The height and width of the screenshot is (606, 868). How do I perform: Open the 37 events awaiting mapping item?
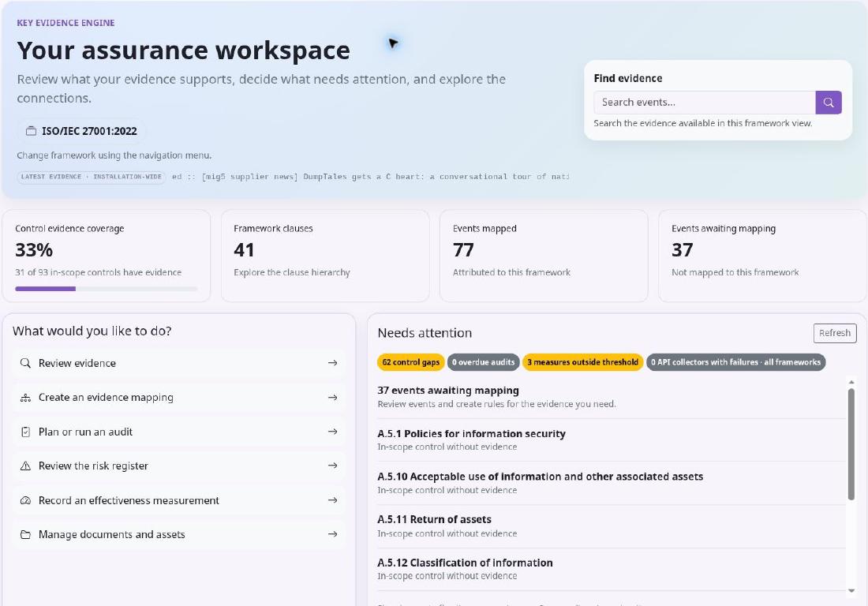click(x=611, y=397)
